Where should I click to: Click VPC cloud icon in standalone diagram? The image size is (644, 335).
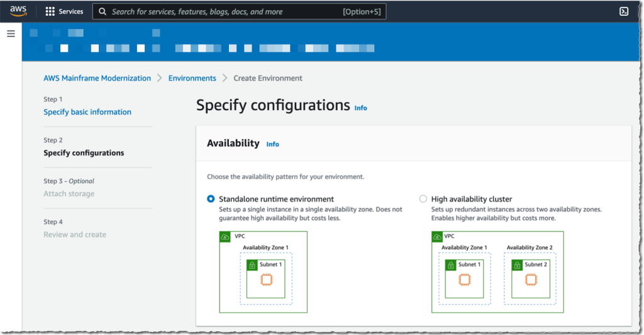(225, 237)
